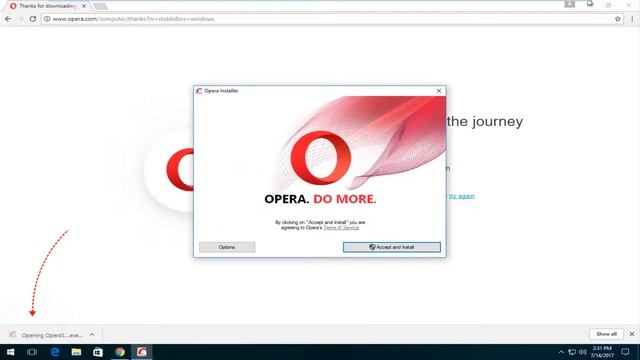Viewport: 640px width, 360px height.
Task: Reload the Opera download page
Action: [x=33, y=19]
